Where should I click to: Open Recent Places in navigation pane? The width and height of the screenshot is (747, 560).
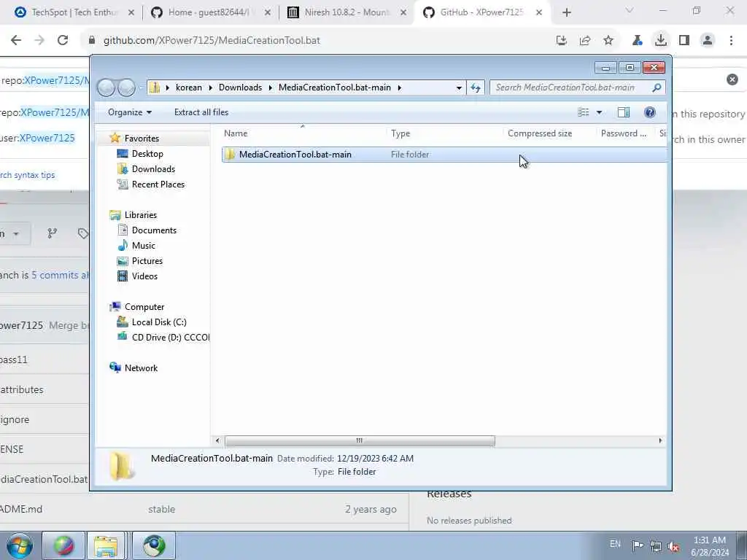pyautogui.click(x=158, y=184)
